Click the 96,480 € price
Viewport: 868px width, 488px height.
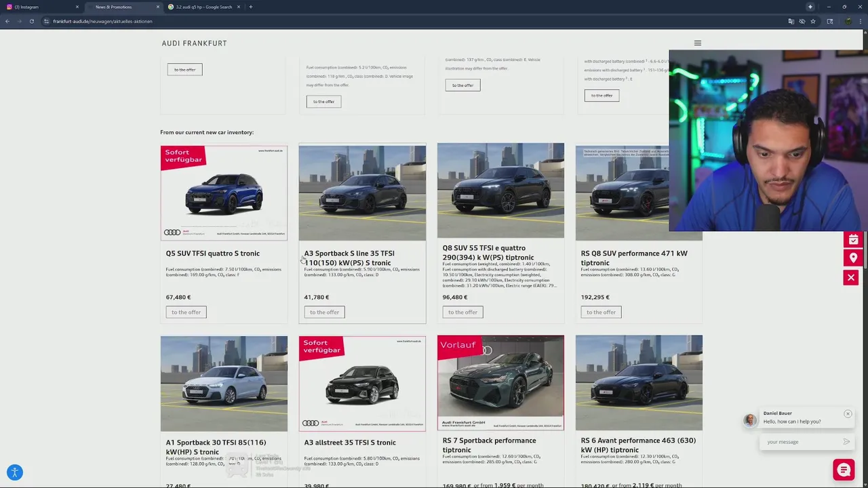[x=455, y=297]
